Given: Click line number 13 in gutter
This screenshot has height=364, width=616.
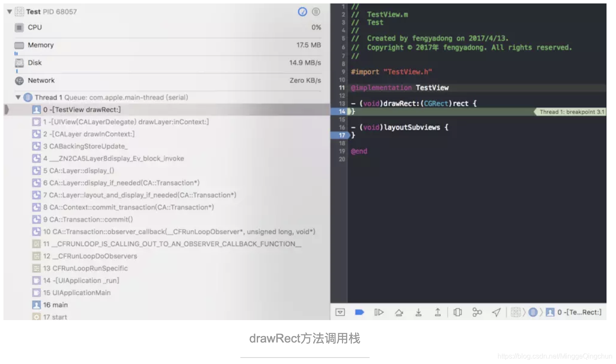Looking at the screenshot, I should coord(342,104).
